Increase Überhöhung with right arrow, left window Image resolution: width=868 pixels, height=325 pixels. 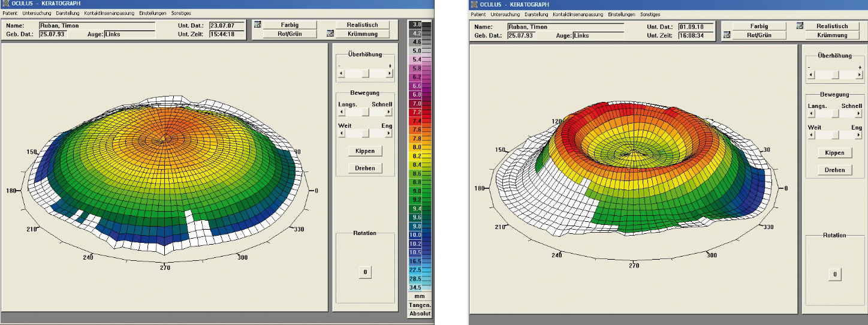pos(390,73)
